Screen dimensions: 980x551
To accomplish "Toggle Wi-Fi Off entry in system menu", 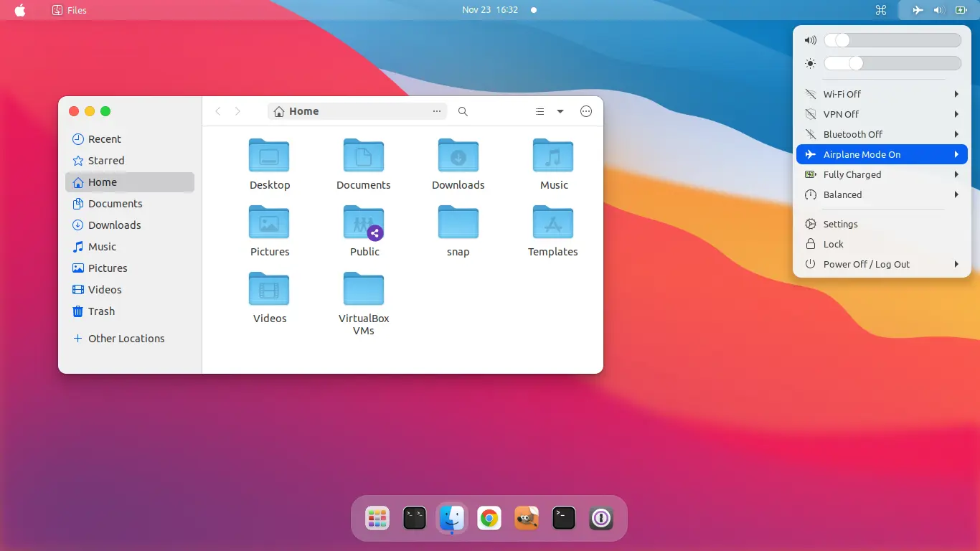I will click(842, 94).
